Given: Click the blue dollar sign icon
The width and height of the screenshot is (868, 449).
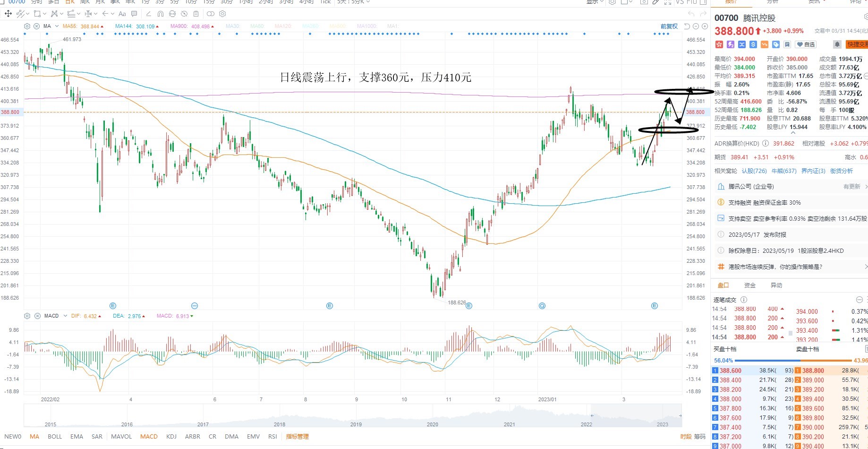Looking at the screenshot, I should pyautogui.click(x=753, y=44).
